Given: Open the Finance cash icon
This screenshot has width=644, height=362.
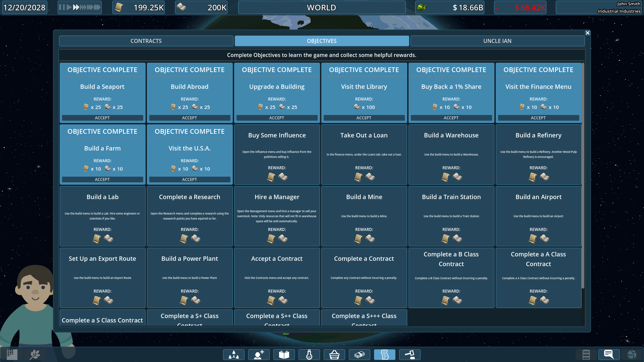Looking at the screenshot, I should (360, 355).
